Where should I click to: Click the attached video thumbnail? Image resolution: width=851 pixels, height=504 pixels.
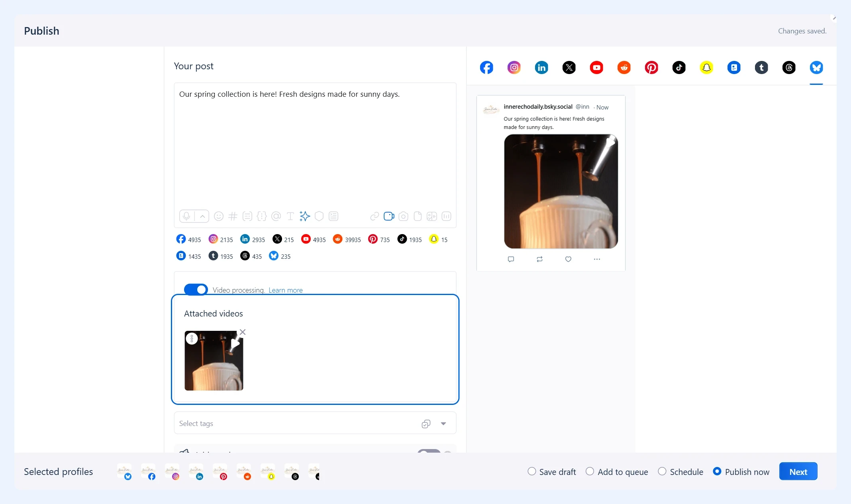pyautogui.click(x=214, y=361)
